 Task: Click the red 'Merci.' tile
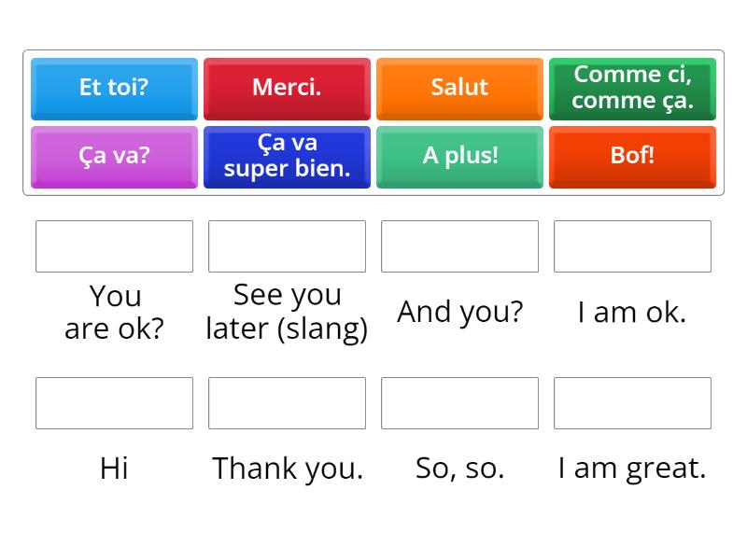click(287, 88)
